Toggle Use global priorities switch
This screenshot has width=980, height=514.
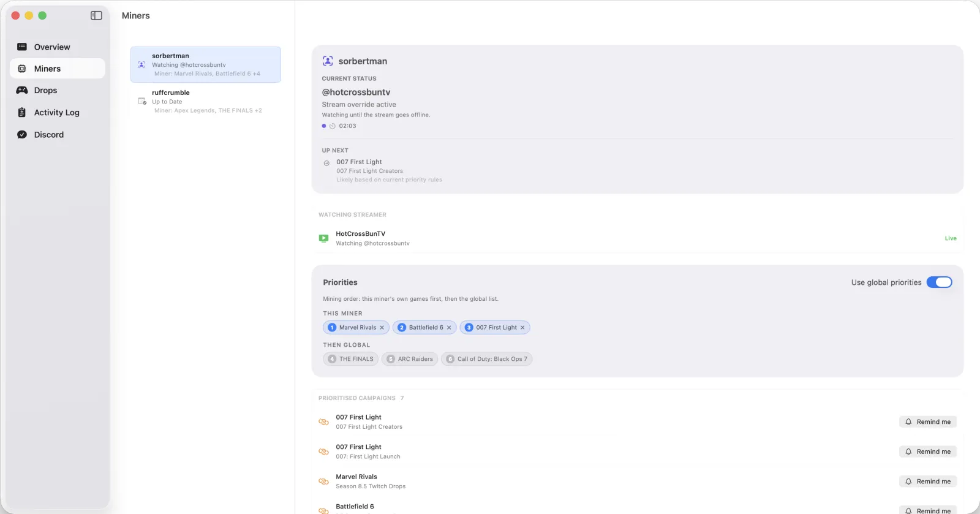click(x=939, y=282)
